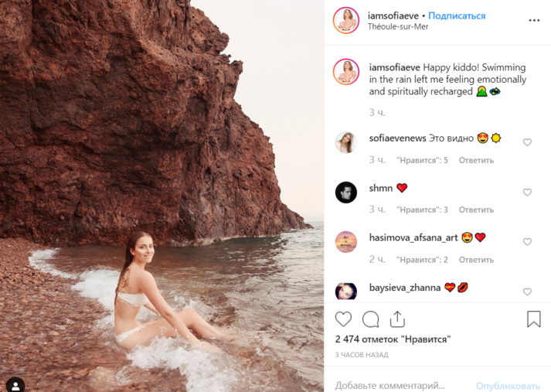Click tagged people icon on photo

(x=15, y=386)
